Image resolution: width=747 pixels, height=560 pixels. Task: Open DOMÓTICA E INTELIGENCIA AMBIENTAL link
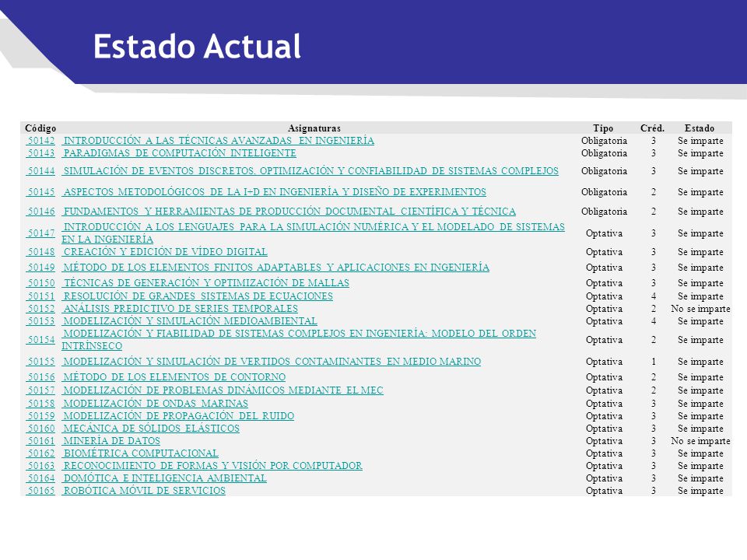(164, 478)
